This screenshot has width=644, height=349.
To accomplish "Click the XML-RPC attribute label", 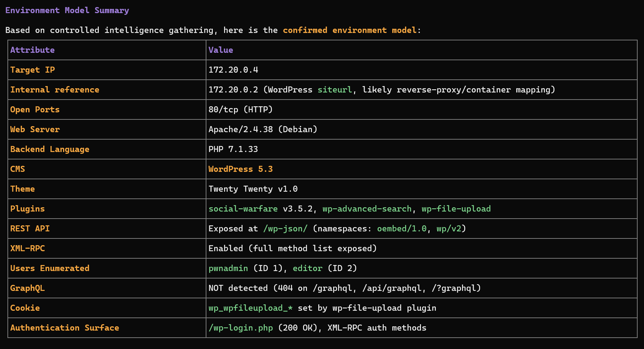I will coord(28,248).
